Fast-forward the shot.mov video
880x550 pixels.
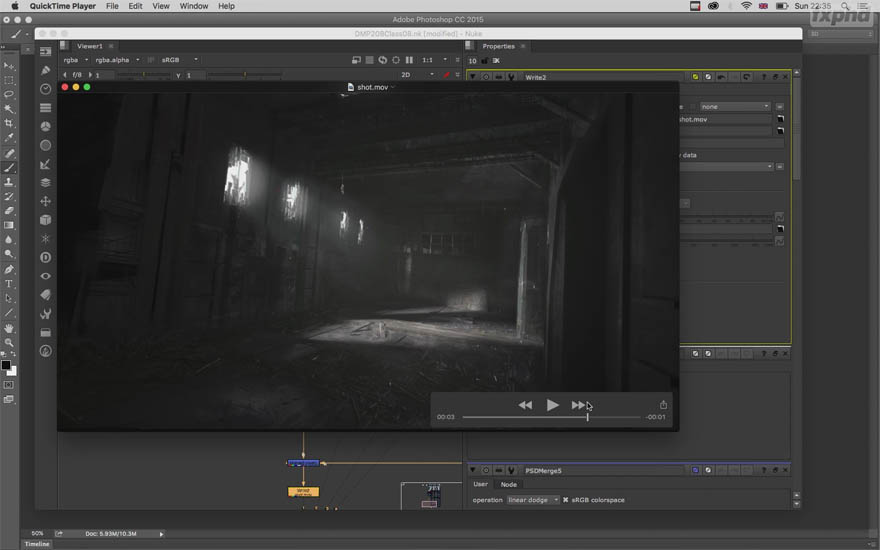pyautogui.click(x=579, y=405)
